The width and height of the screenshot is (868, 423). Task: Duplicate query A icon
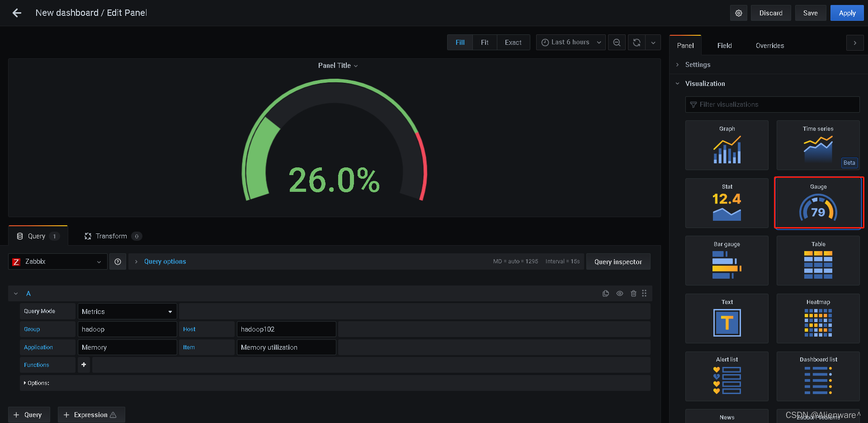606,294
